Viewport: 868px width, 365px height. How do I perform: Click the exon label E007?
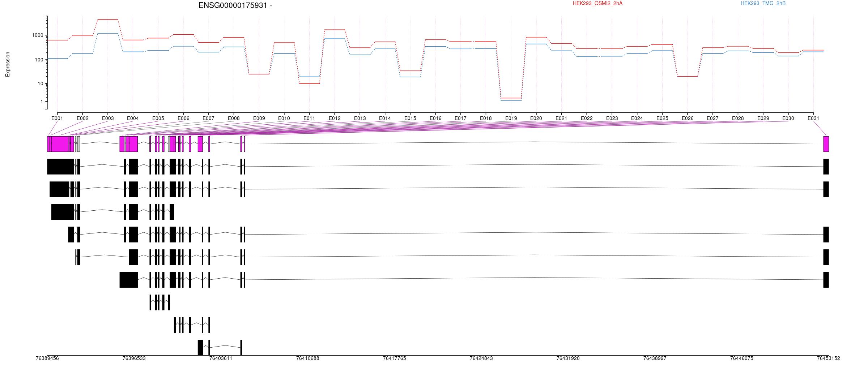[x=208, y=118]
